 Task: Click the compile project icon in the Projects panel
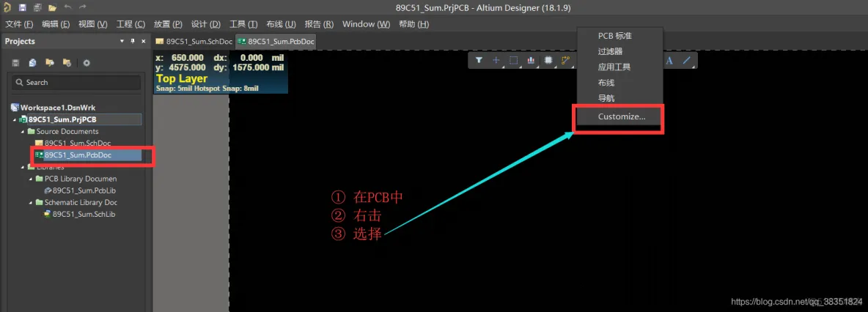tap(33, 62)
